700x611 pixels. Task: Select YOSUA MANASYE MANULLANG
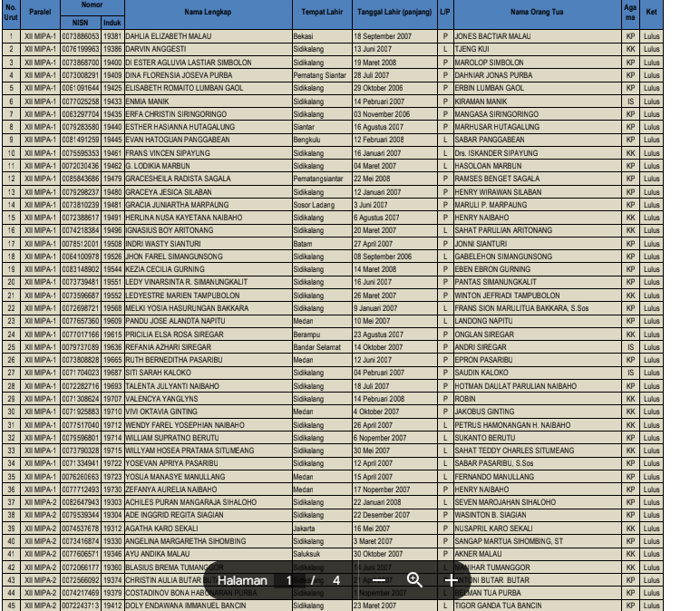tap(175, 477)
